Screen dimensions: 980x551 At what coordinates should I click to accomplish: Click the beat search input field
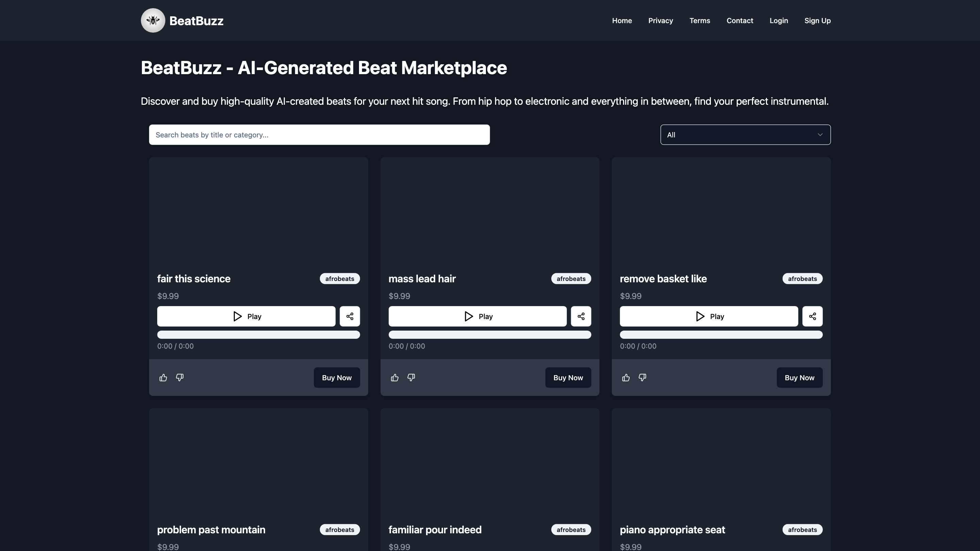(319, 135)
